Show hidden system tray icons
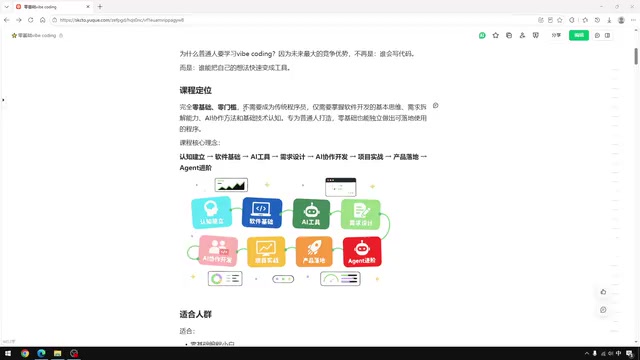The height and width of the screenshot is (360, 640). (587, 353)
